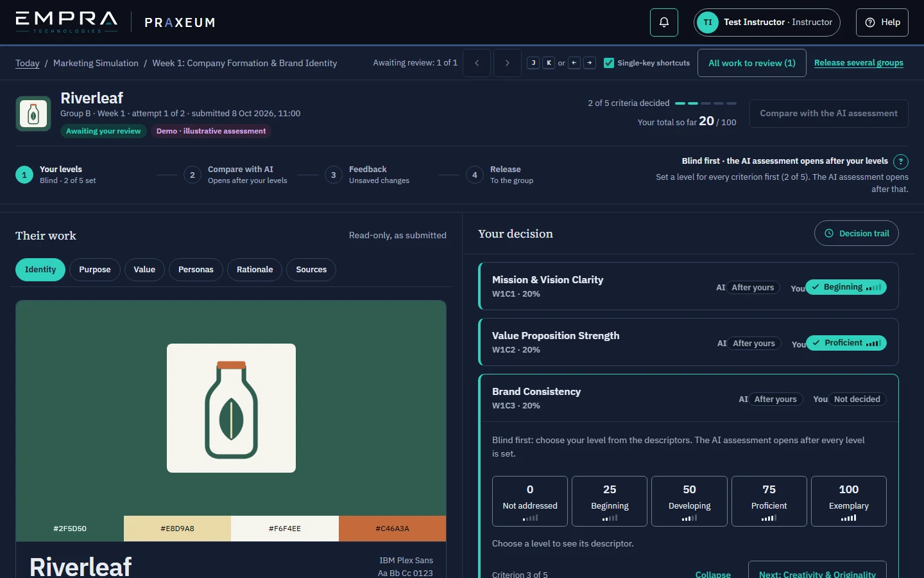The image size is (924, 578).
Task: Click Compare with the AI assessment button
Action: [829, 114]
